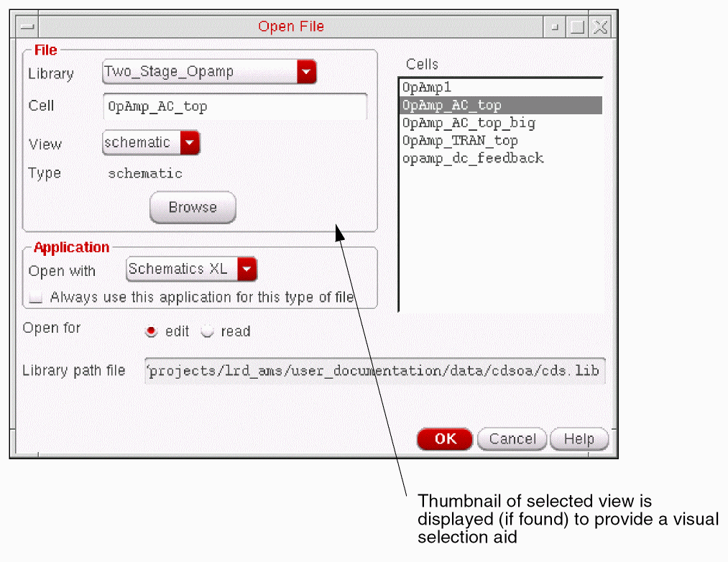Click the Library path file field
728x562 pixels.
(x=375, y=371)
